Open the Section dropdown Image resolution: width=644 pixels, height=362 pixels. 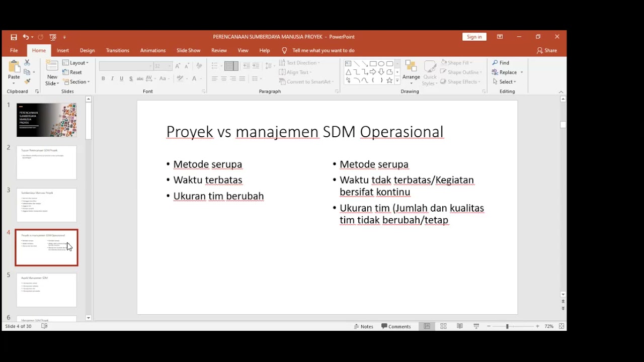(76, 81)
